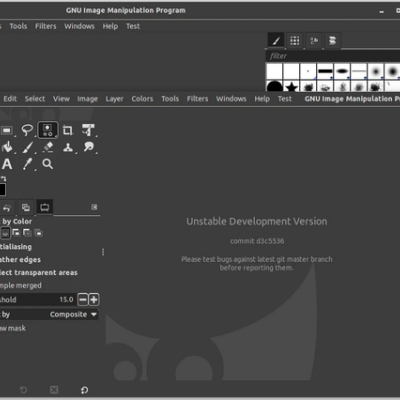
Task: Toggle the Feather edges option
Action: [20, 260]
